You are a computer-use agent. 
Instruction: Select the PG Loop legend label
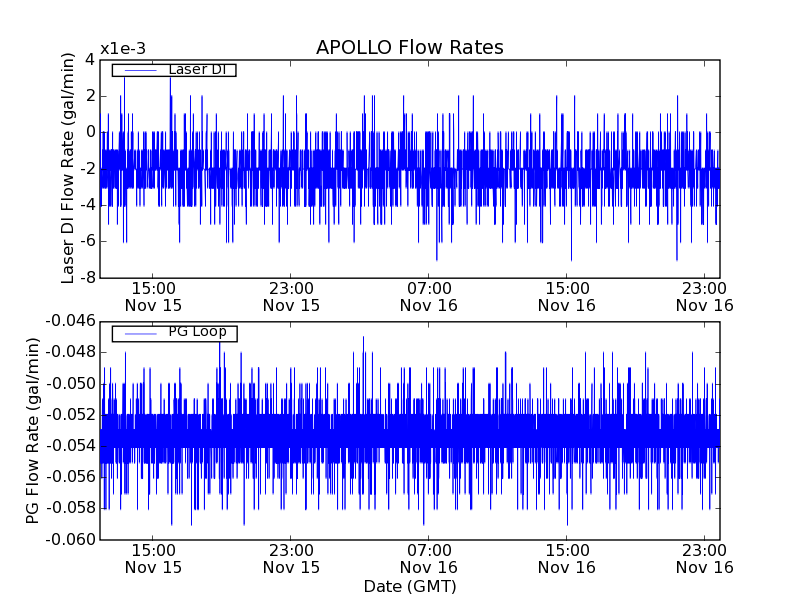[197, 332]
